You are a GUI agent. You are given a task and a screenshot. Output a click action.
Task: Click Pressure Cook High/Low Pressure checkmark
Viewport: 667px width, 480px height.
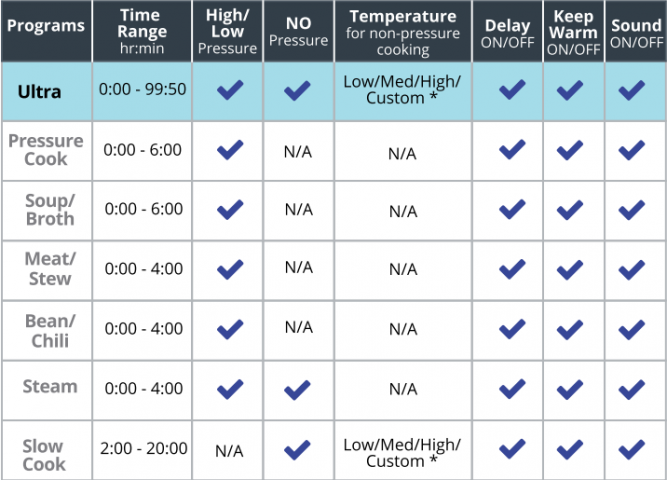point(230,150)
